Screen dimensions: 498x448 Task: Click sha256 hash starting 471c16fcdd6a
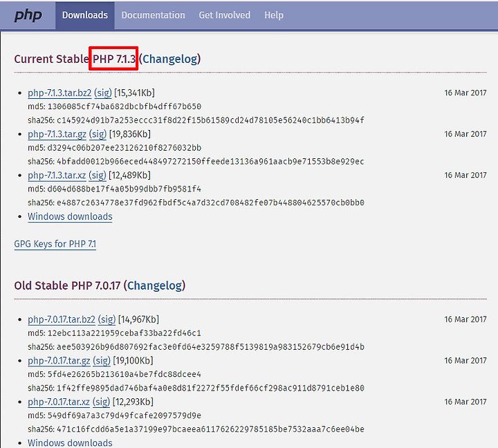pos(210,429)
